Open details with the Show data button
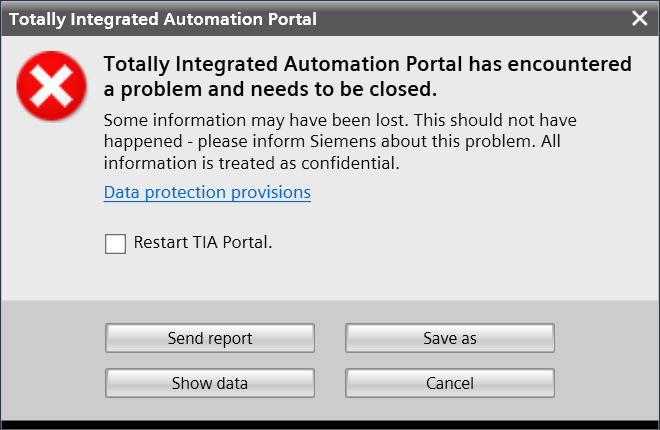The image size is (660, 430). [x=210, y=383]
